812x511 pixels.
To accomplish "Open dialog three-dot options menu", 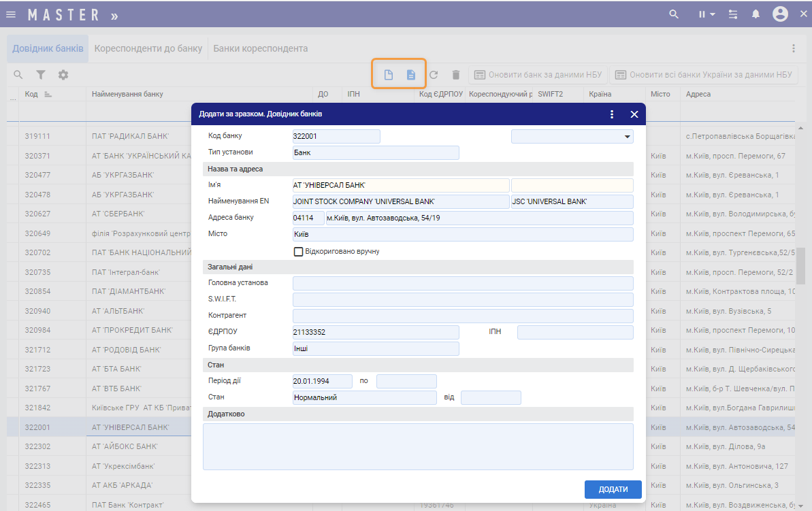I will (x=612, y=114).
